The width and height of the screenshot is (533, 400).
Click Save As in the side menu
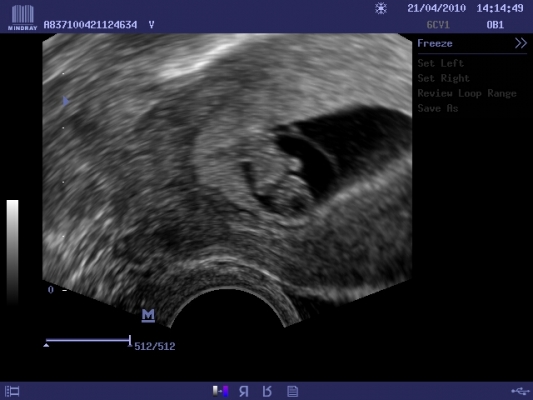point(438,108)
